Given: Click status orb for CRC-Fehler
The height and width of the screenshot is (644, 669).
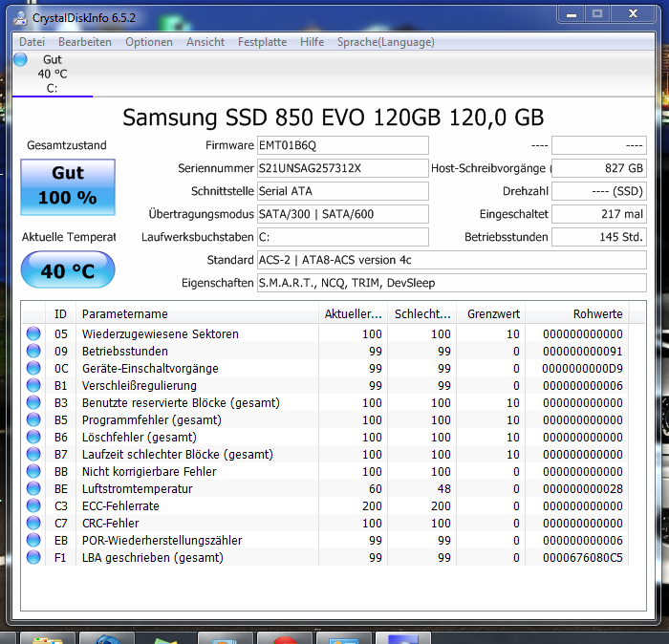Looking at the screenshot, I should pos(33,523).
